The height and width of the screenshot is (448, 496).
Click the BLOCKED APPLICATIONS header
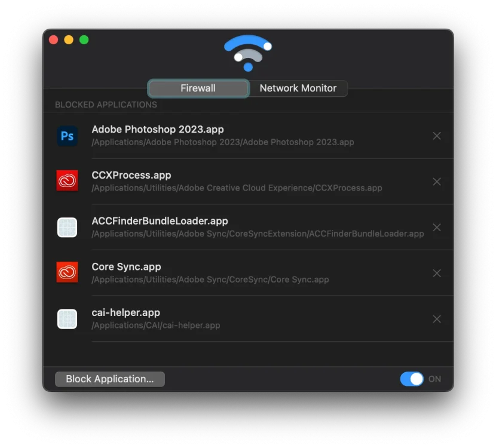point(106,105)
